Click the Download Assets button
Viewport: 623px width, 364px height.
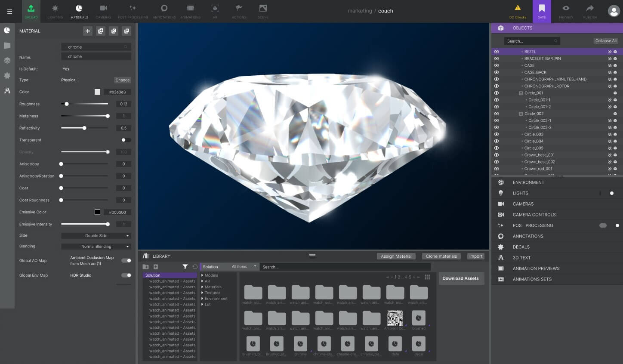pos(460,278)
